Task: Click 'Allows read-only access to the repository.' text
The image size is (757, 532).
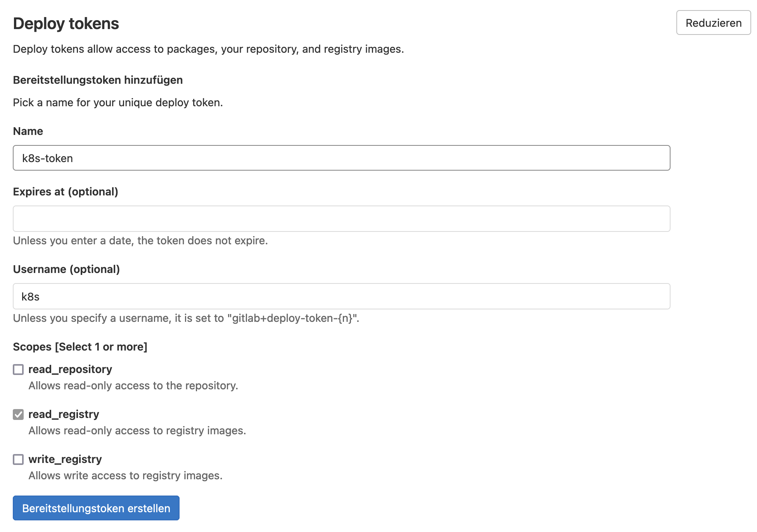Action: click(133, 385)
